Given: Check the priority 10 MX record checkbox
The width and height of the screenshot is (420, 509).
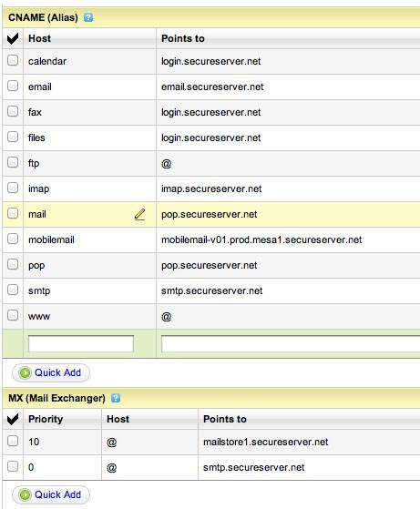Looking at the screenshot, I should pyautogui.click(x=13, y=441).
